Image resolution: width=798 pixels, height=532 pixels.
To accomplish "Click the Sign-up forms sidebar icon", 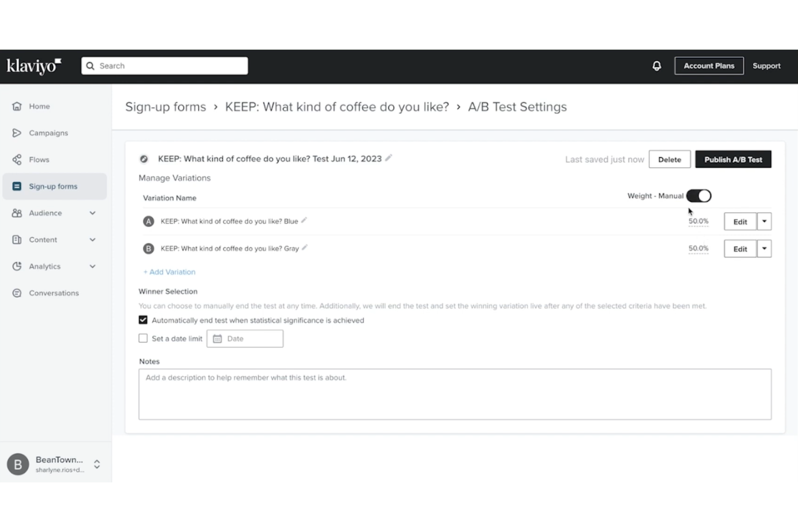I will point(17,186).
